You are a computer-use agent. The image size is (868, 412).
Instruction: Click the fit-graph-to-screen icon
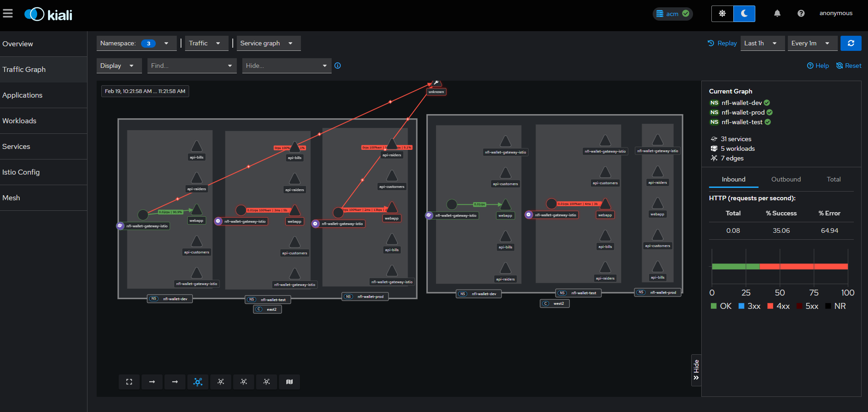pyautogui.click(x=129, y=382)
